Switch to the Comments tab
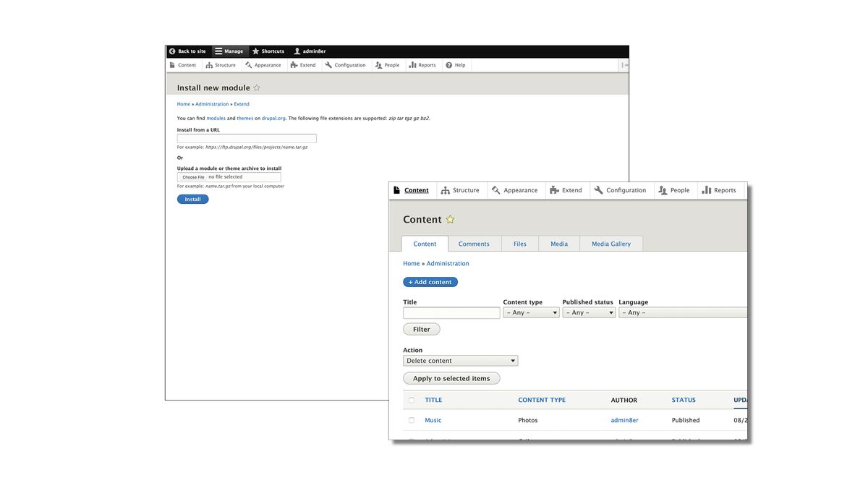The height and width of the screenshot is (488, 868). coord(475,244)
